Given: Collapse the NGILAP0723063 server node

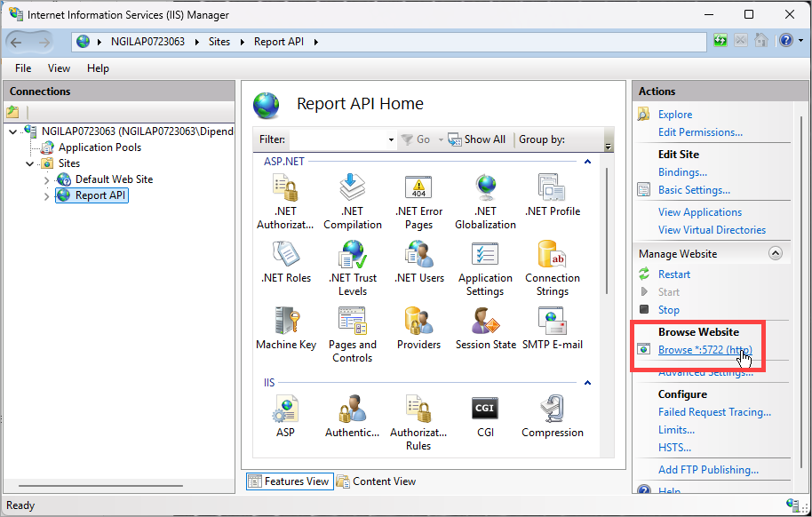Looking at the screenshot, I should pos(13,131).
